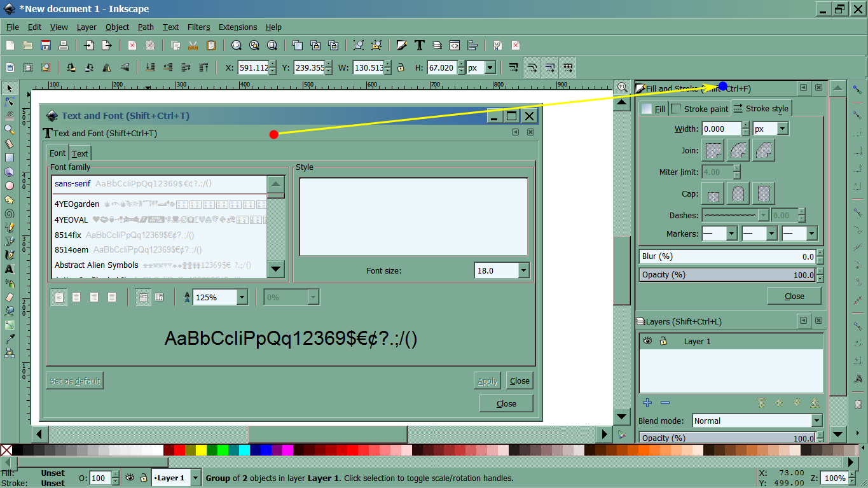Click the yellow palette swatch
Viewport: 868px width, 488px height.
click(201, 450)
